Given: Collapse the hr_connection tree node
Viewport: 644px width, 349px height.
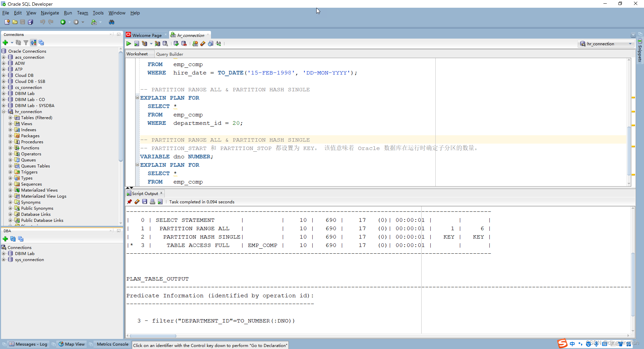Looking at the screenshot, I should coord(3,111).
